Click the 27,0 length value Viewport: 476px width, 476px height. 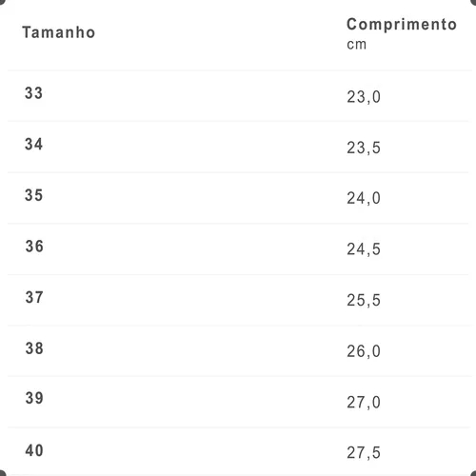click(x=364, y=403)
